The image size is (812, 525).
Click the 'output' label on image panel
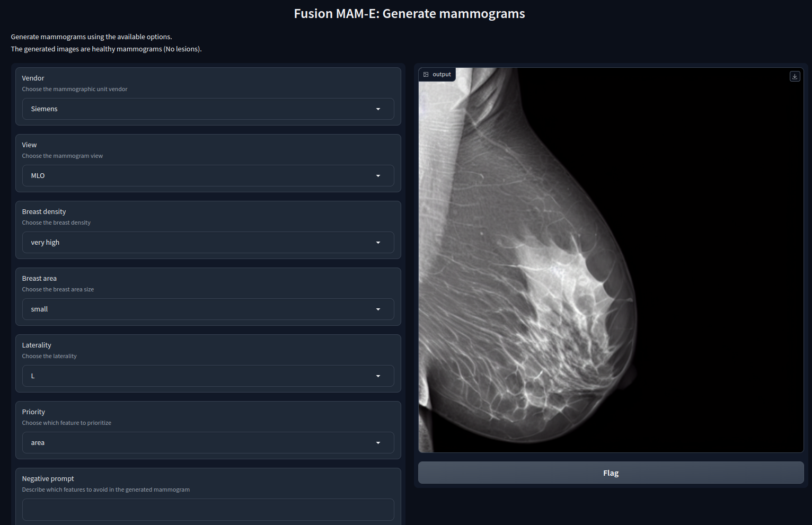pyautogui.click(x=442, y=75)
